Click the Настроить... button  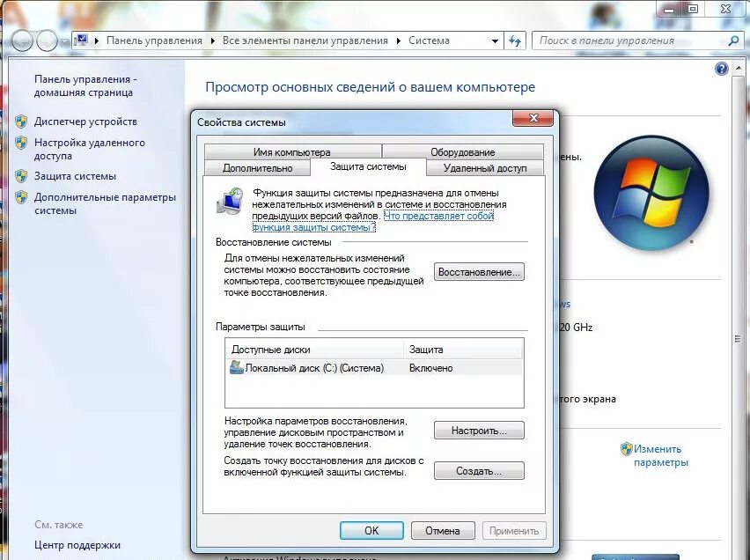click(x=479, y=431)
